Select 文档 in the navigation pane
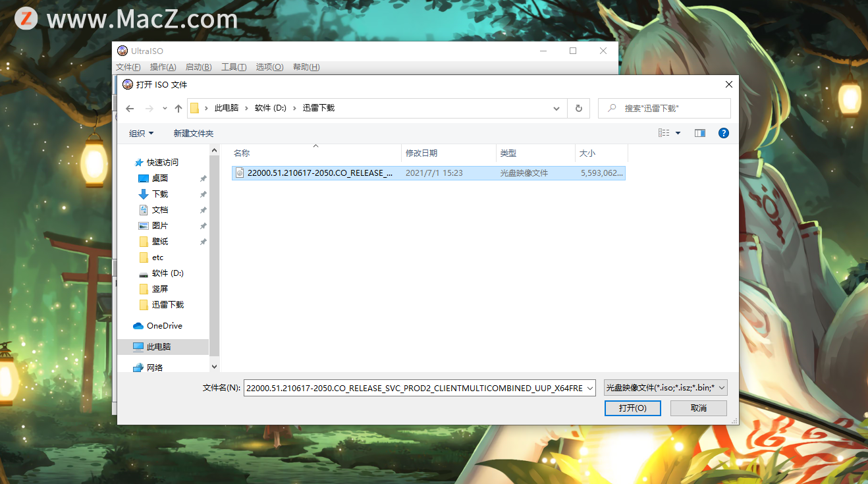 [x=160, y=210]
